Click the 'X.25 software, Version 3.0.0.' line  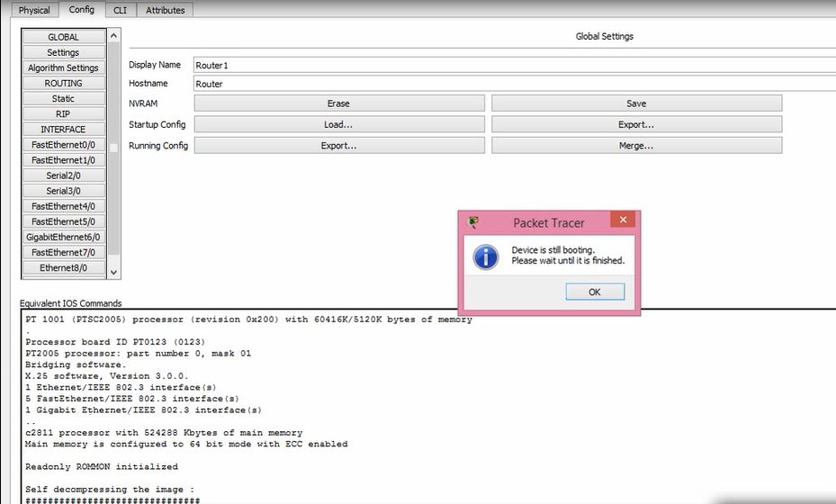pyautogui.click(x=106, y=376)
